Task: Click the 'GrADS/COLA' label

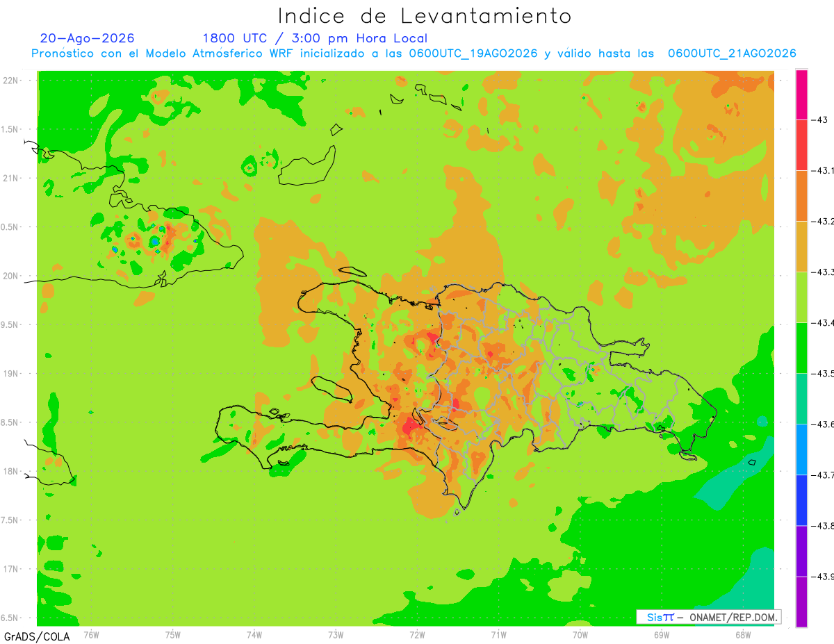Action: 37,636
